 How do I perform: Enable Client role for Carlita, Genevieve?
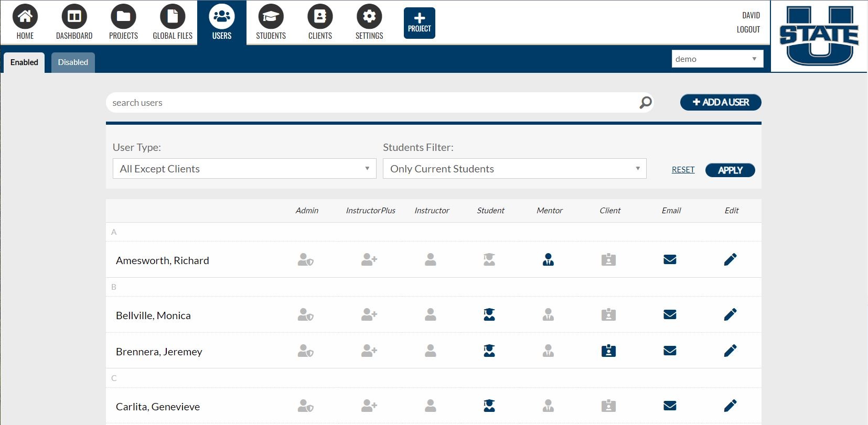pos(608,406)
